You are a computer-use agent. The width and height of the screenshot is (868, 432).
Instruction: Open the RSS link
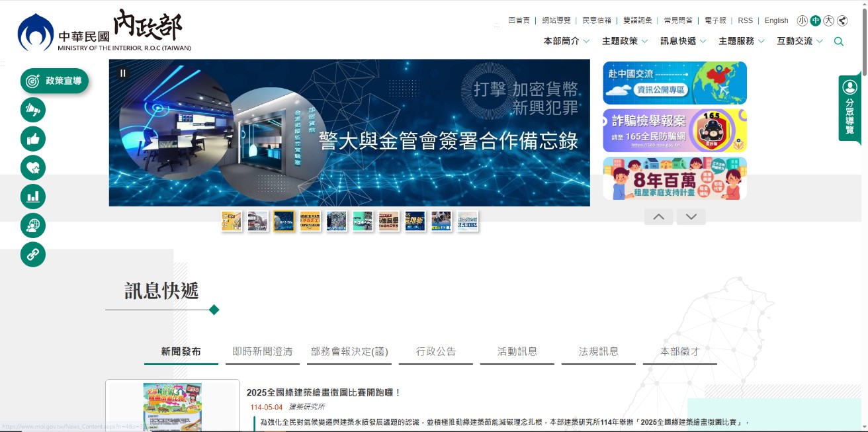coord(745,21)
